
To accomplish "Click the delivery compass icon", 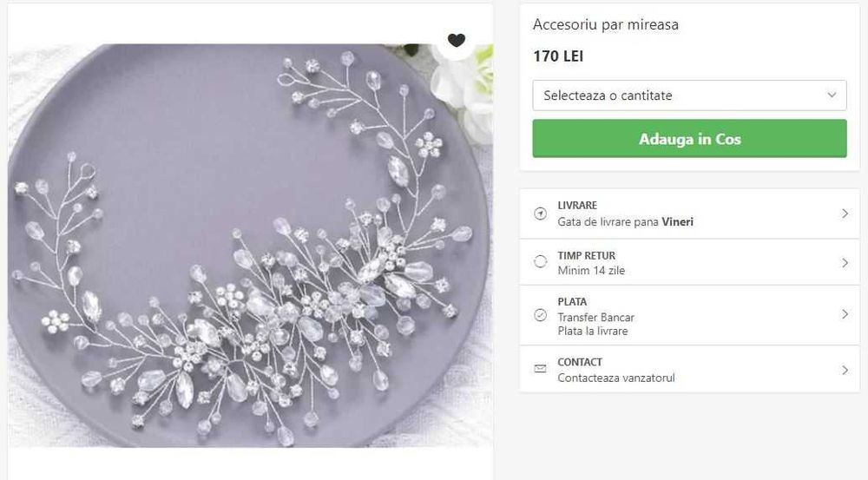I will click(541, 214).
